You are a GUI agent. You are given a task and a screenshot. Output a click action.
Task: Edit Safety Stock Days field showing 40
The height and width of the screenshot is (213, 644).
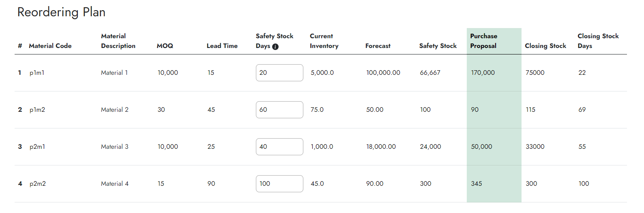pos(279,147)
